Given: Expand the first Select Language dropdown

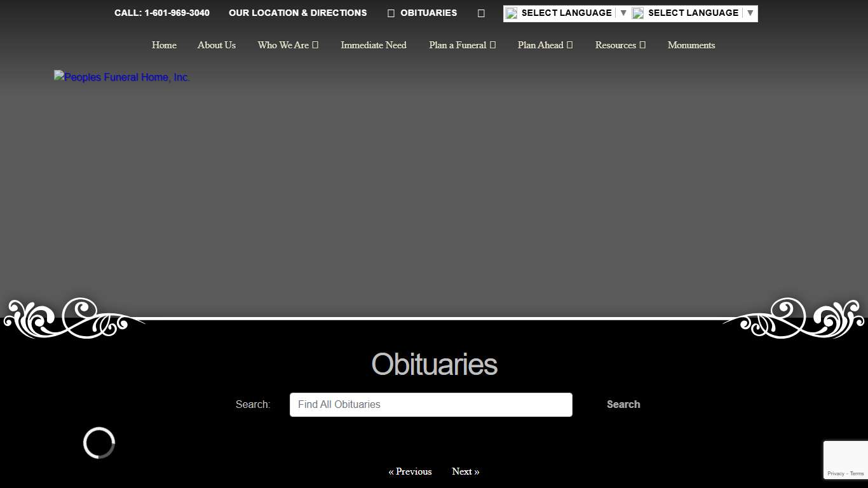Looking at the screenshot, I should point(623,13).
